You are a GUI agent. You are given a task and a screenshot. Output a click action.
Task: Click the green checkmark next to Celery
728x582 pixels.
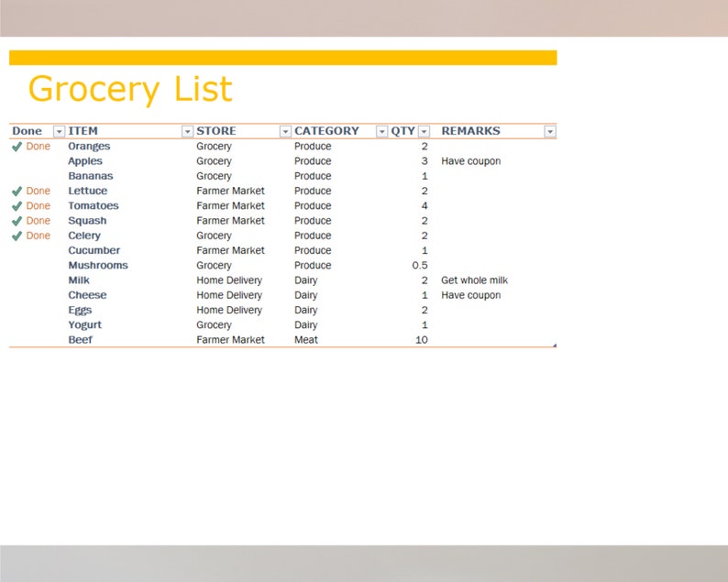17,236
